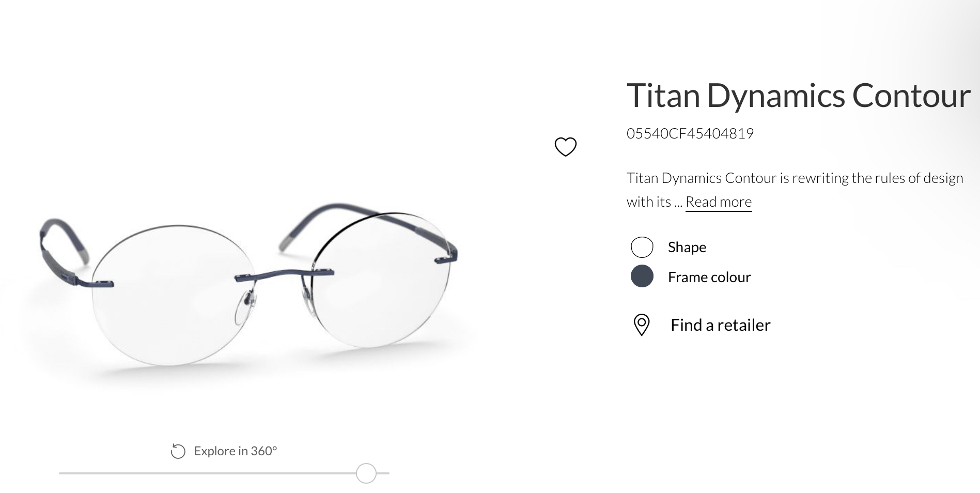Click the location pin icon beside Find a retailer

[x=641, y=325]
